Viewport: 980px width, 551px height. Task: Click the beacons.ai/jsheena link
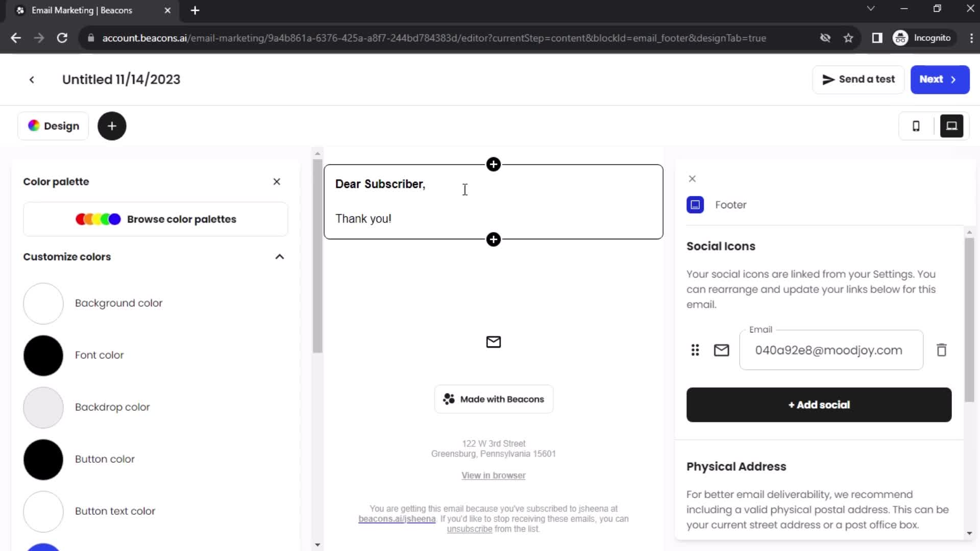[397, 519]
